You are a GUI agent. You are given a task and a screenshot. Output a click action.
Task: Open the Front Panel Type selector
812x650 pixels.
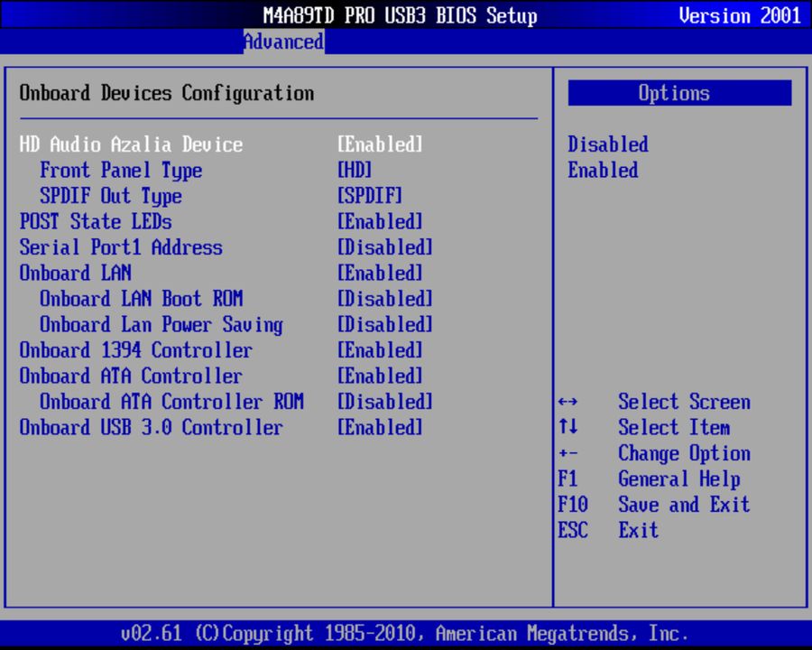(x=121, y=171)
